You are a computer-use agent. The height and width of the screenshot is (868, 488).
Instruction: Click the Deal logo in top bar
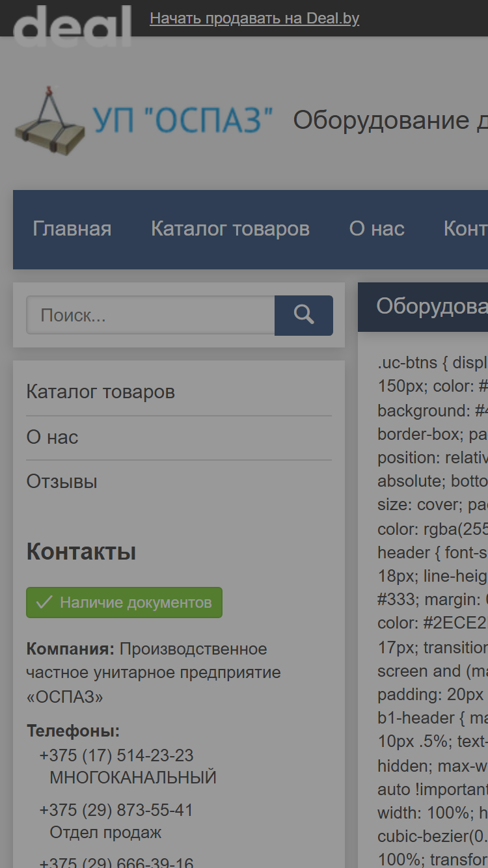click(x=72, y=25)
